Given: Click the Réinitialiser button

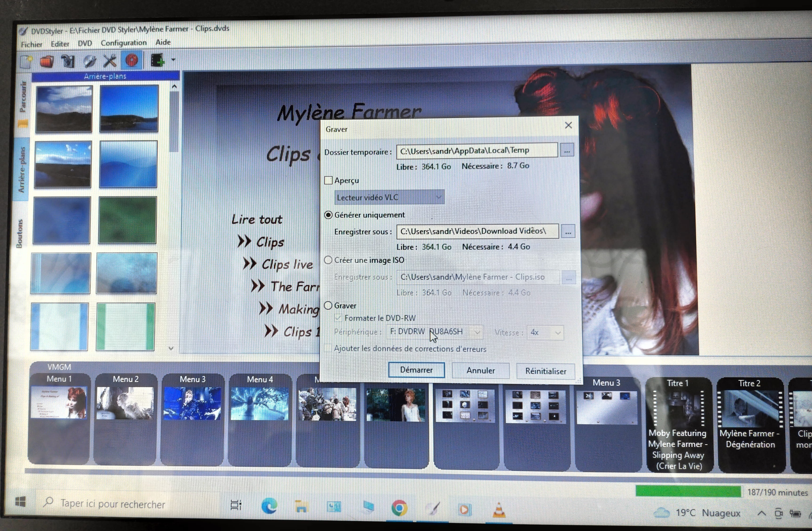Looking at the screenshot, I should [x=545, y=371].
